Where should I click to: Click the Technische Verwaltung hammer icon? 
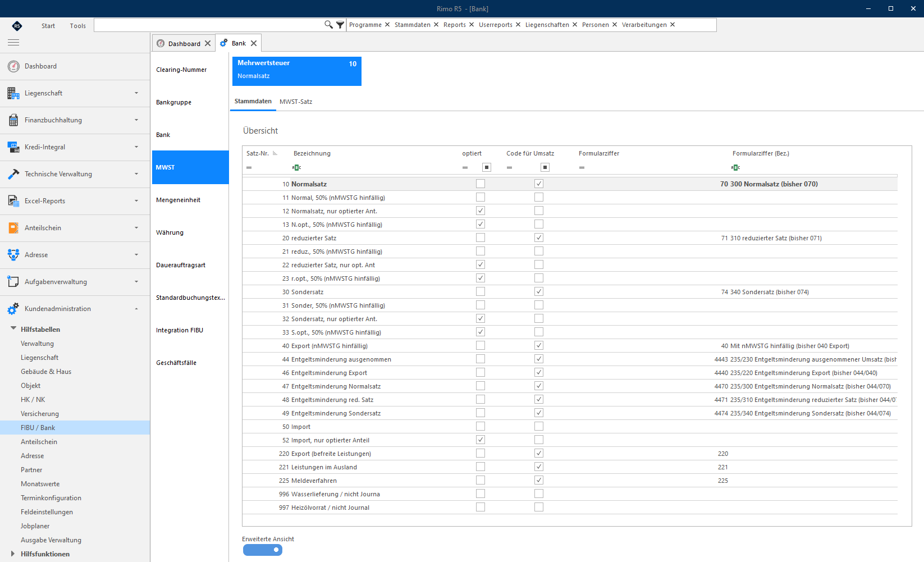13,174
